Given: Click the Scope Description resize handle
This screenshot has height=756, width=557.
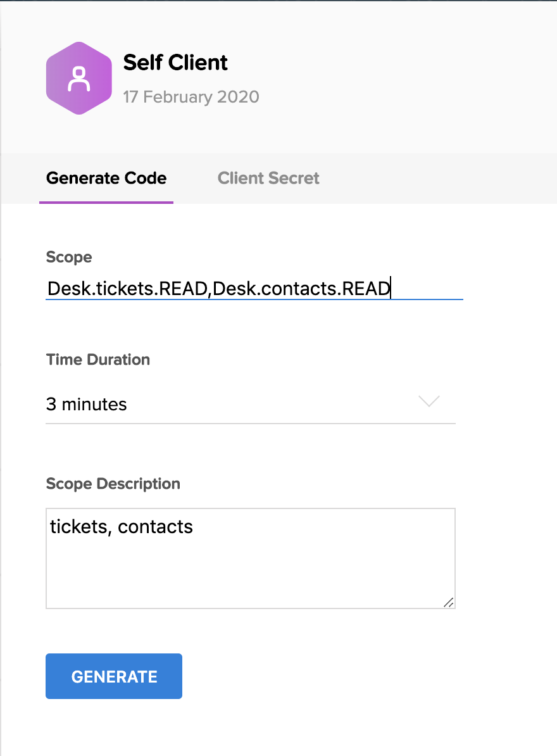Looking at the screenshot, I should [449, 602].
